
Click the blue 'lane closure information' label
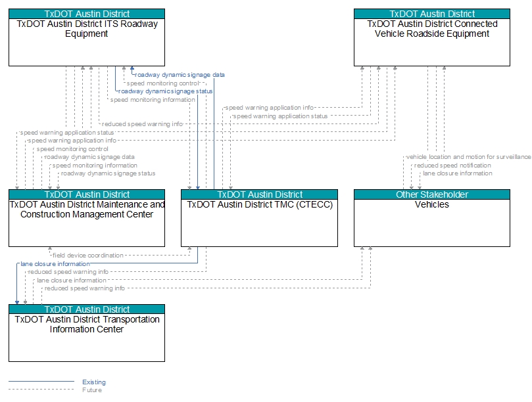pos(55,263)
